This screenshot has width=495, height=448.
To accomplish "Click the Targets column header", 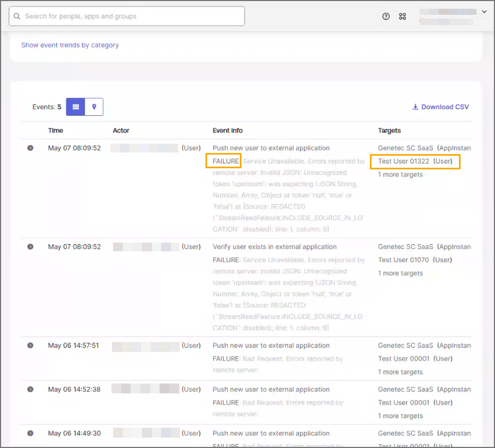I will (x=389, y=131).
